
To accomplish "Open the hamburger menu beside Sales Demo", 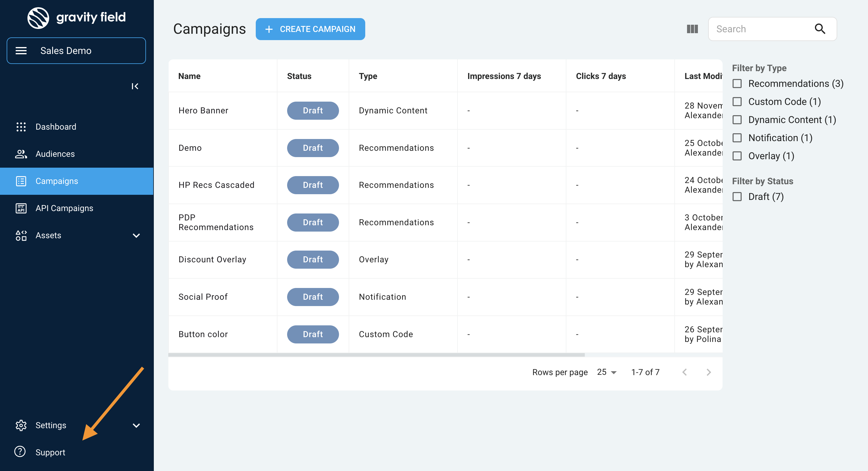I will tap(21, 51).
